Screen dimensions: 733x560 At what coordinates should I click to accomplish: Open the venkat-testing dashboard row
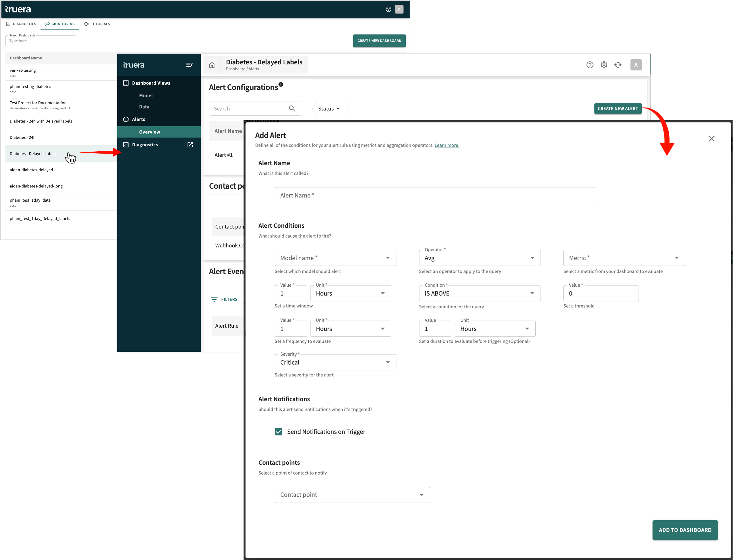[61, 72]
